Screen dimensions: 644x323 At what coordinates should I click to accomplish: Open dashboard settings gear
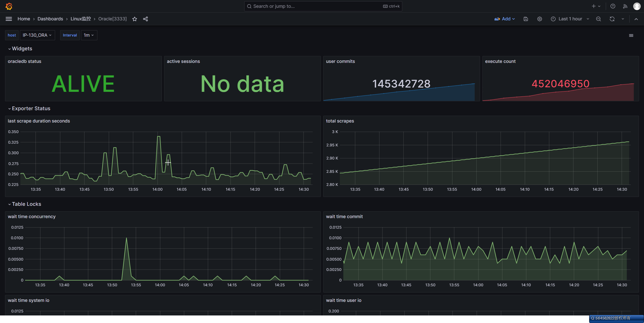(540, 19)
